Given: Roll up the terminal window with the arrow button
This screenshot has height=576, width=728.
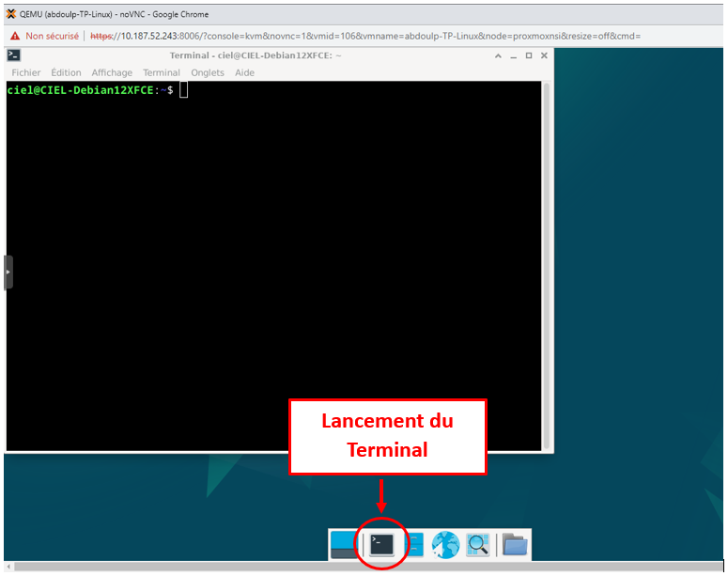Looking at the screenshot, I should (498, 55).
